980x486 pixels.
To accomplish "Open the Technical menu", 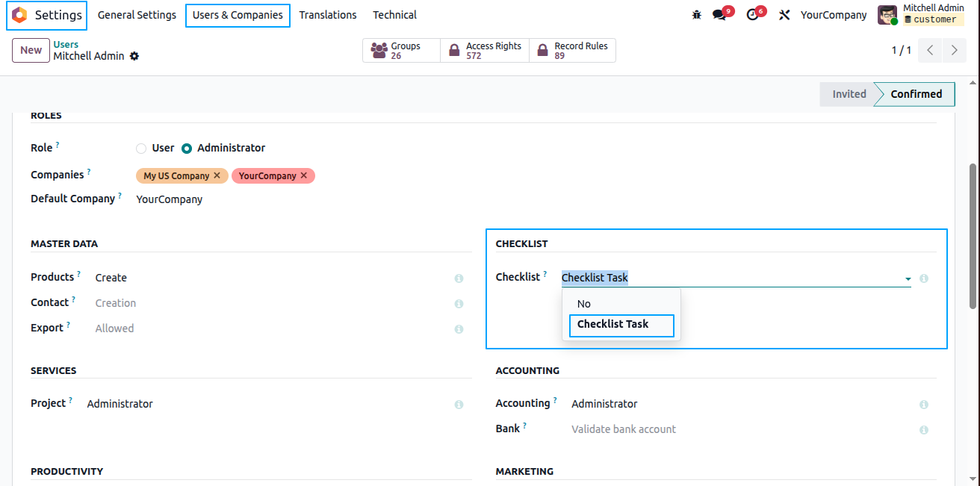I will (395, 15).
